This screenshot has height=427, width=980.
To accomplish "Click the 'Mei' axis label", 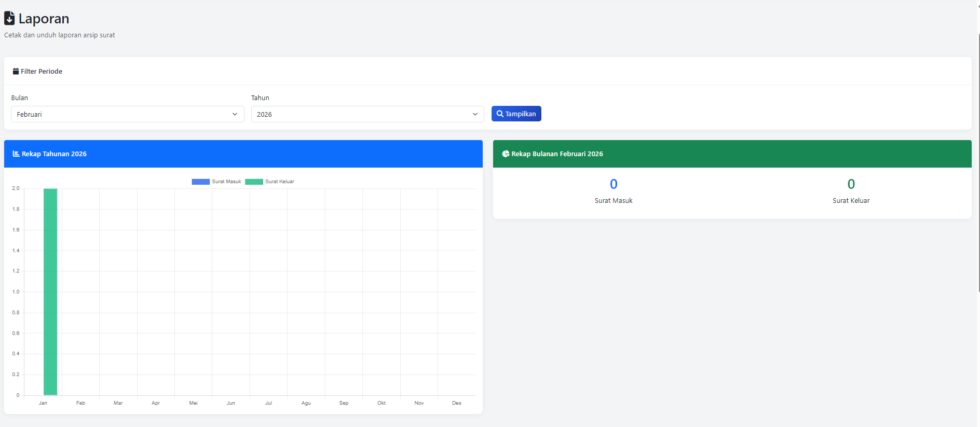I will point(194,403).
